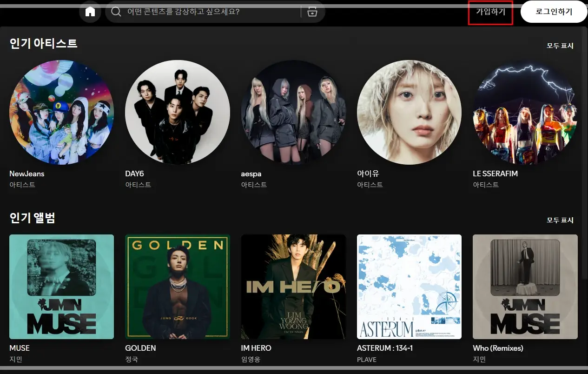
Task: Open the aespa artist page
Action: (293, 113)
